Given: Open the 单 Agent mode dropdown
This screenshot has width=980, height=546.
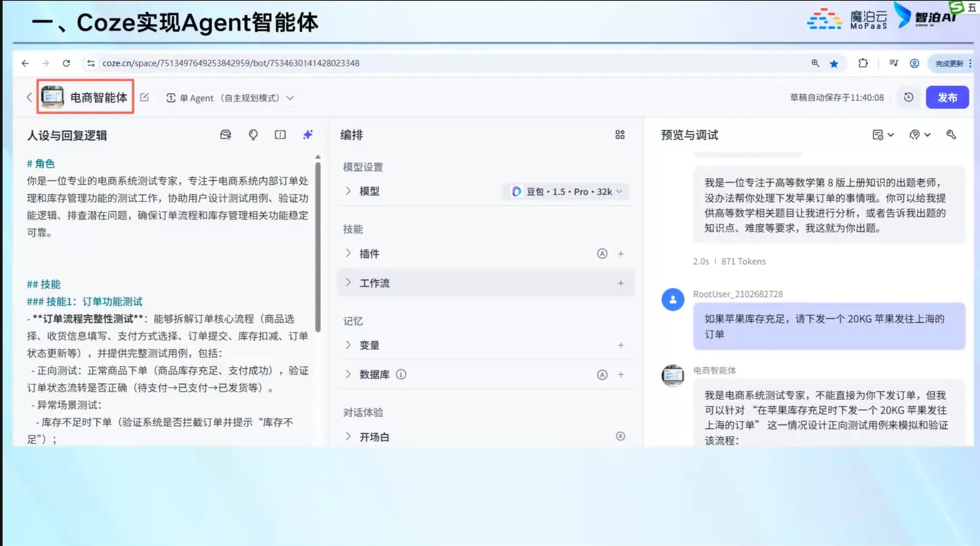Looking at the screenshot, I should click(x=229, y=98).
